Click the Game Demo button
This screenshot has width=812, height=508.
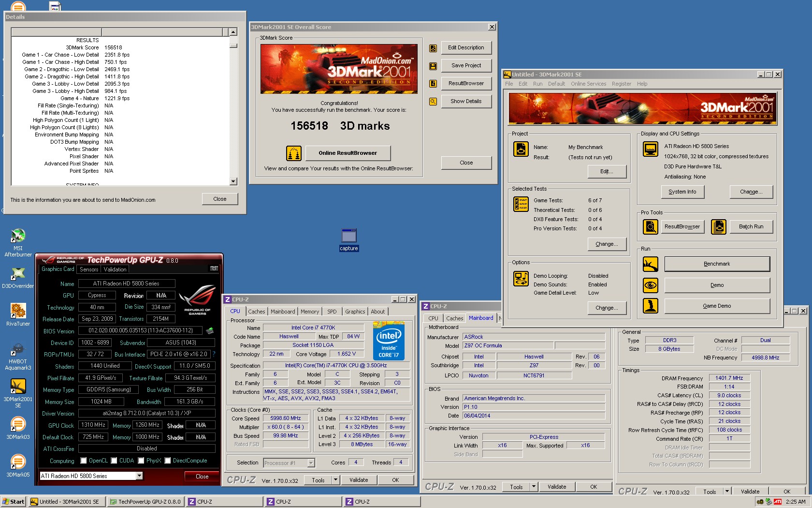coord(717,306)
